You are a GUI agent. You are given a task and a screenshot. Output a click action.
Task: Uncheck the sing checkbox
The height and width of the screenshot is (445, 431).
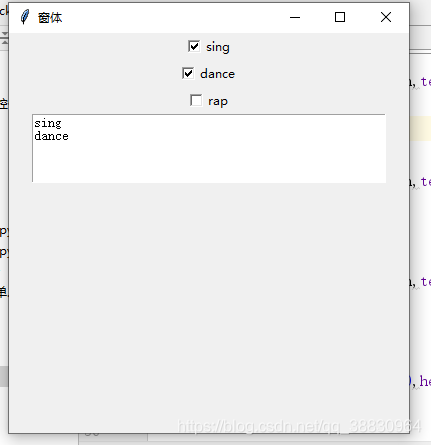coord(194,46)
